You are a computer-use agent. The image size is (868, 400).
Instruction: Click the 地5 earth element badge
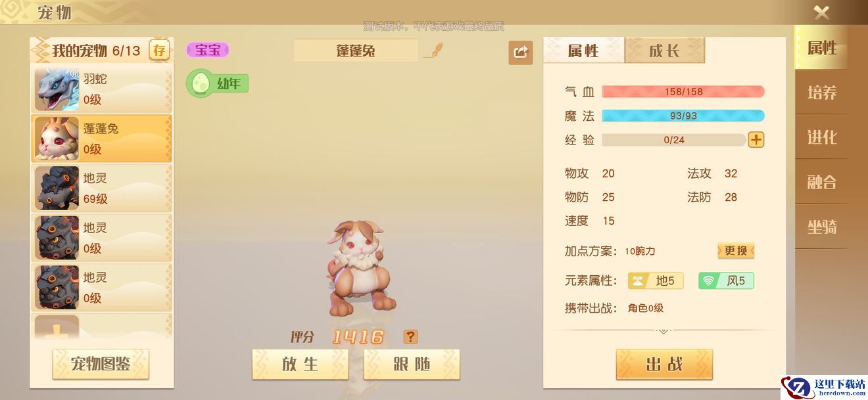(x=656, y=281)
